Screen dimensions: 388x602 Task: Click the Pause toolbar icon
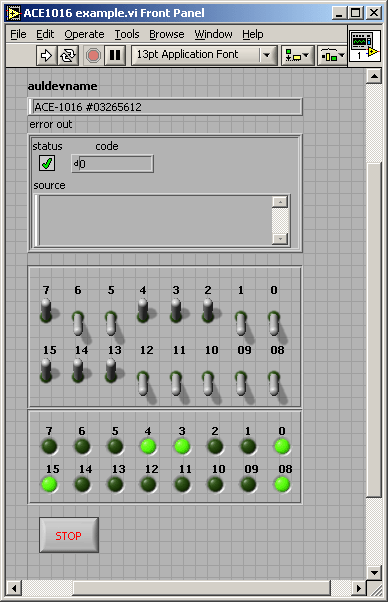(115, 56)
